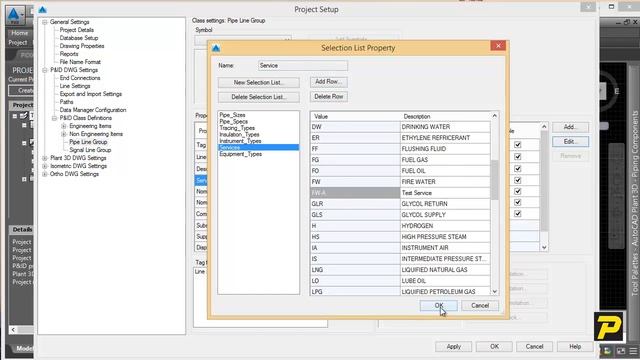Collapse the P&ID DWG Settings node

point(45,70)
